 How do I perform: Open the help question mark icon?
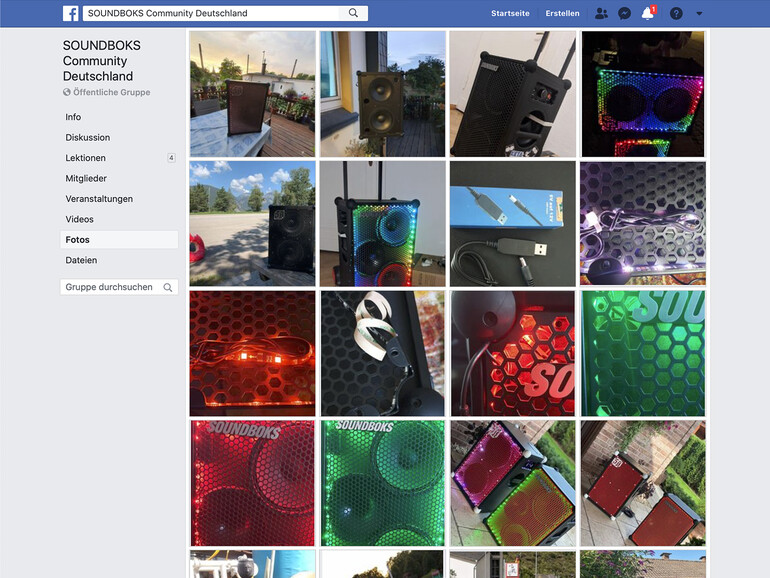pos(676,13)
